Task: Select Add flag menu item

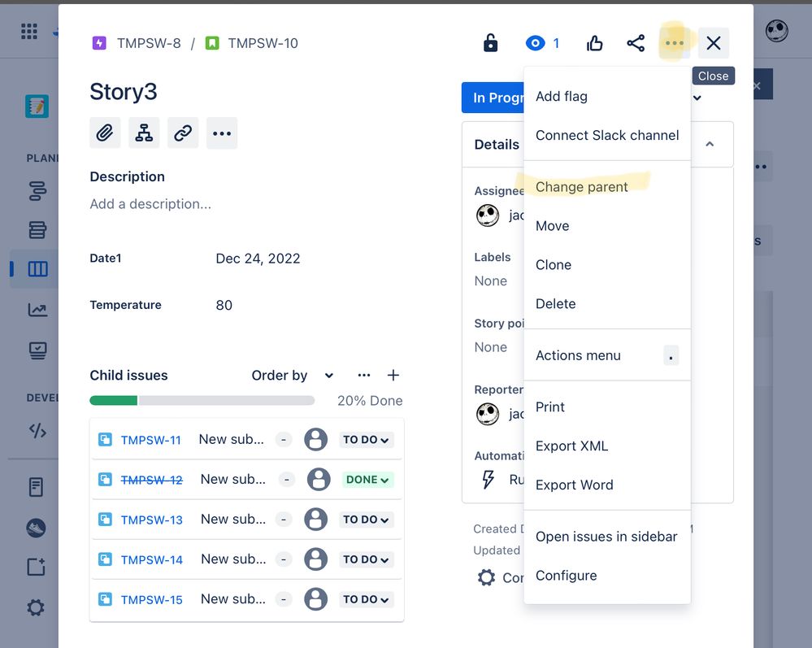Action: [607, 96]
